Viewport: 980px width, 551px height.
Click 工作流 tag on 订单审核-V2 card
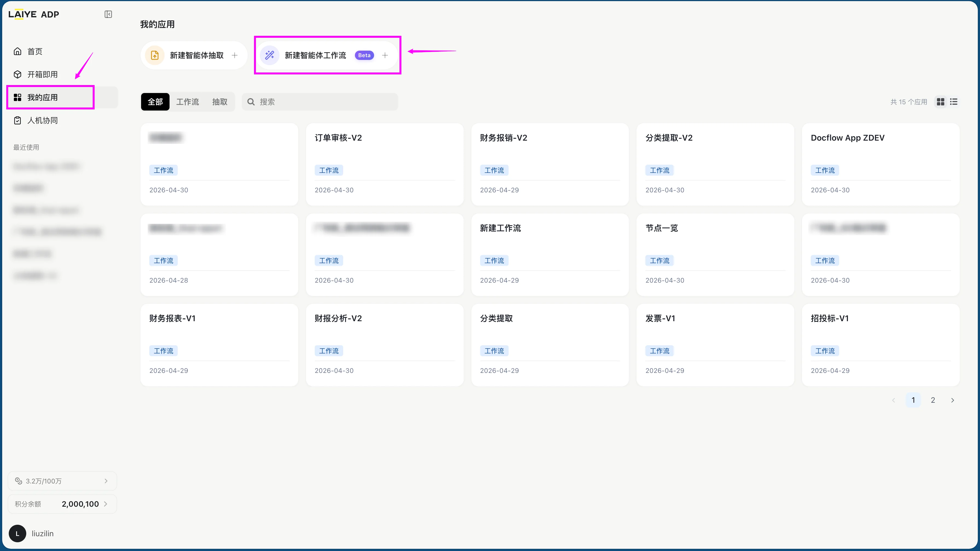pyautogui.click(x=329, y=170)
